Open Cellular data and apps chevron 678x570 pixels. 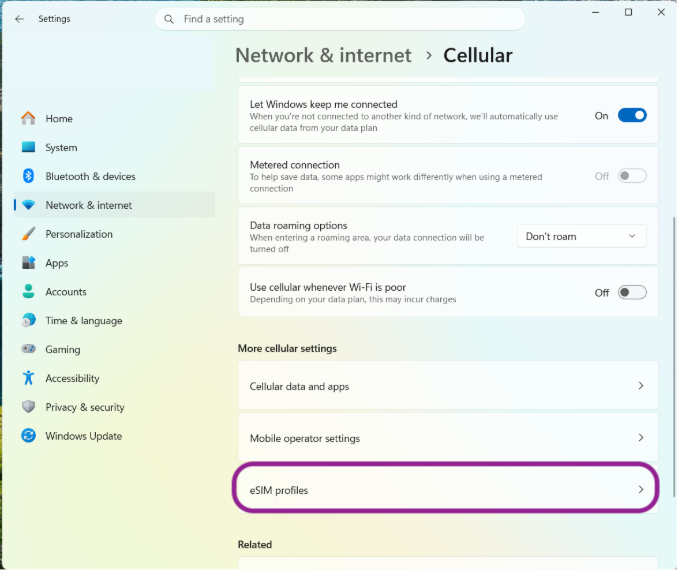click(x=641, y=386)
